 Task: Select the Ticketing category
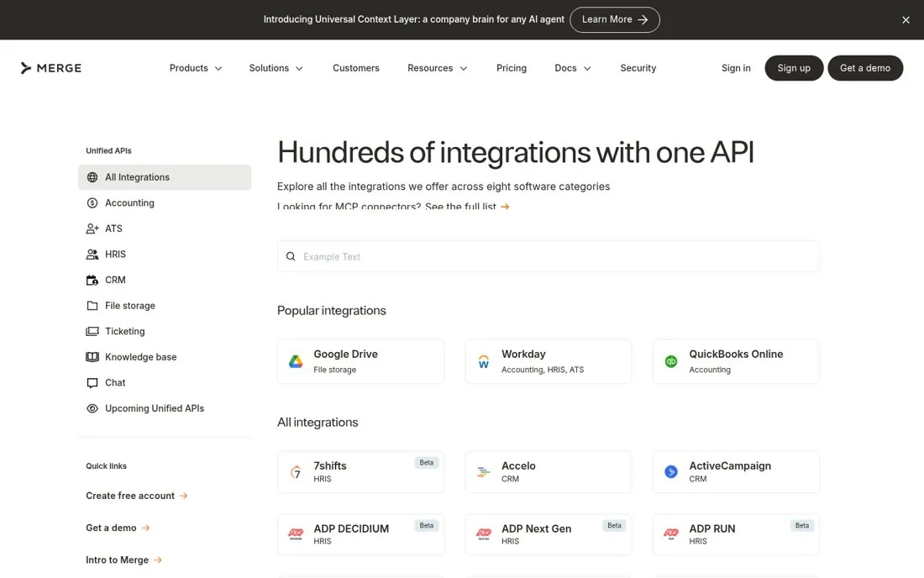[x=165, y=332]
